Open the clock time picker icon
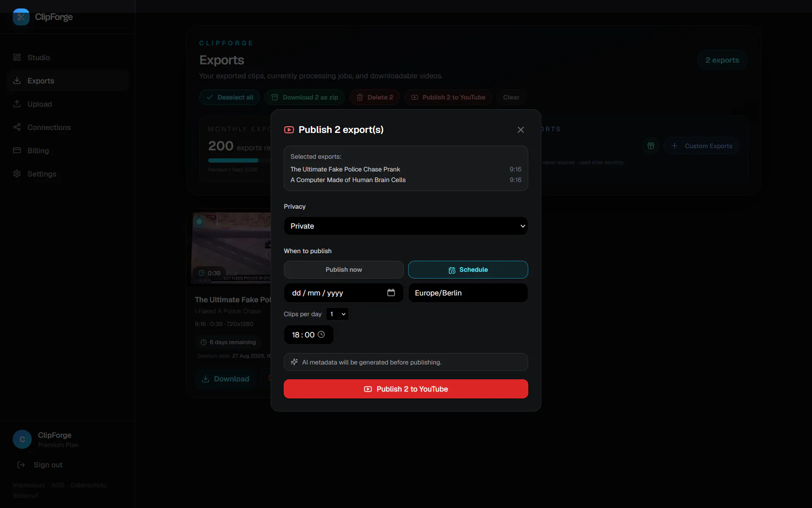Screen dimensions: 812x508 (321, 334)
